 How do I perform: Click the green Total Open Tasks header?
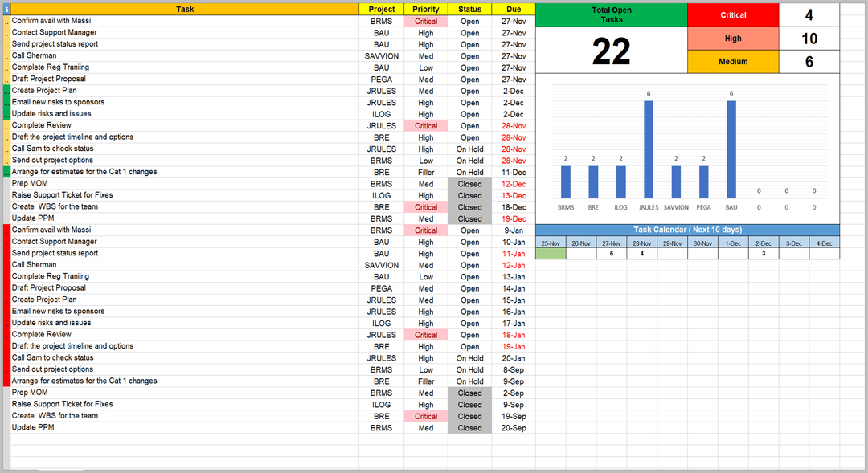click(612, 14)
